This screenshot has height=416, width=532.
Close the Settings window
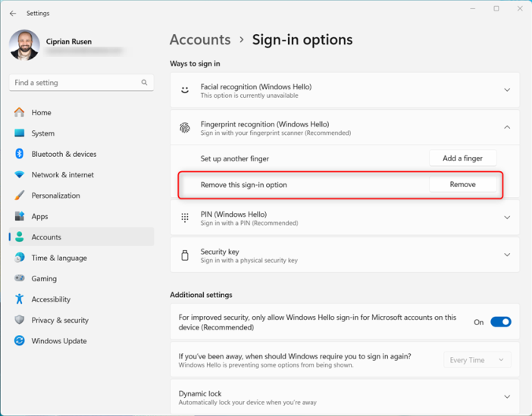[520, 8]
